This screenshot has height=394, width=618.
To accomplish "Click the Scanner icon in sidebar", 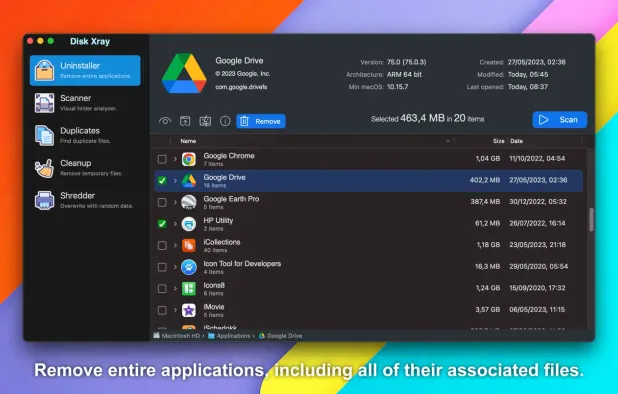I will point(44,103).
